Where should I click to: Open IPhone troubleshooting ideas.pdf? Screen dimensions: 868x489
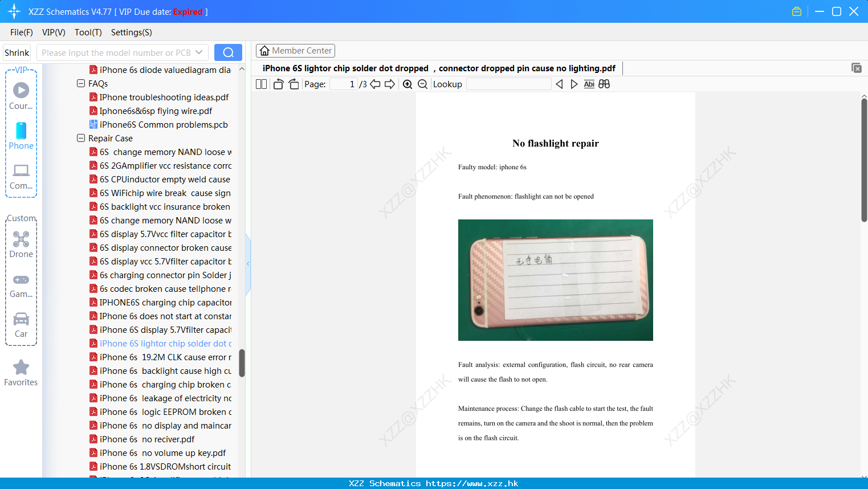pos(164,97)
